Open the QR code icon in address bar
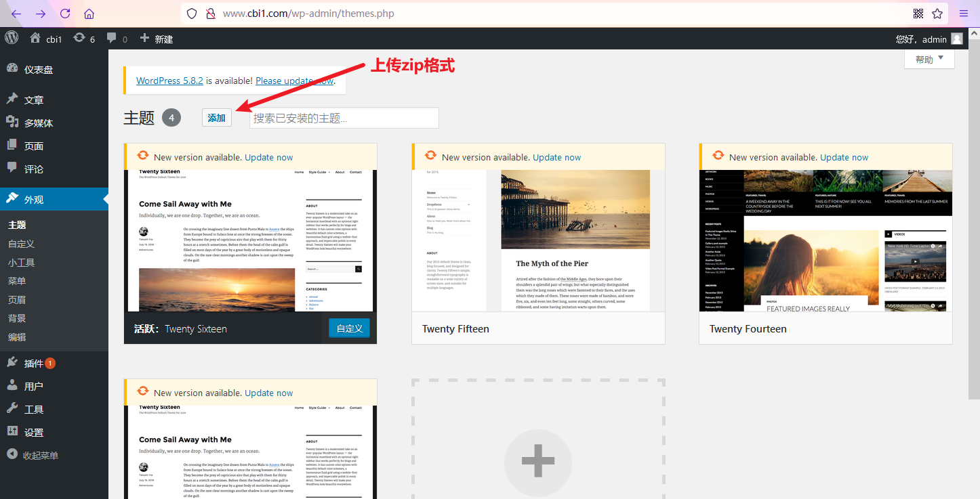 [918, 14]
